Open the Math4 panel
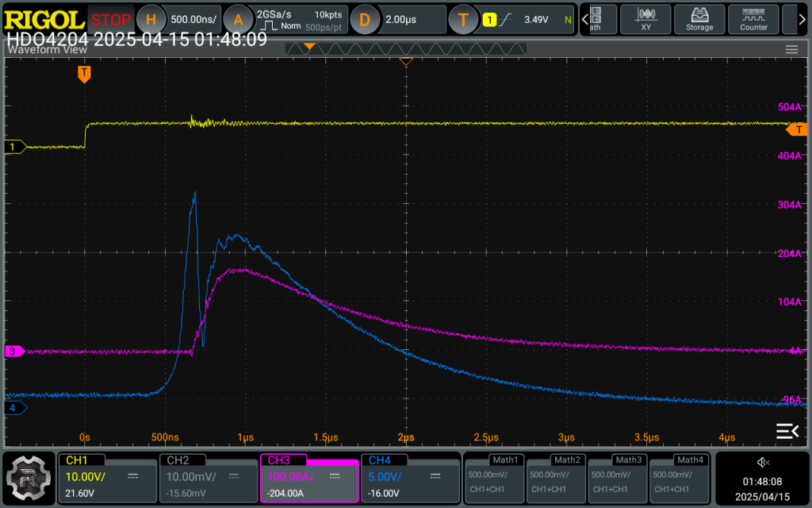This screenshot has width=812, height=508. click(x=680, y=478)
